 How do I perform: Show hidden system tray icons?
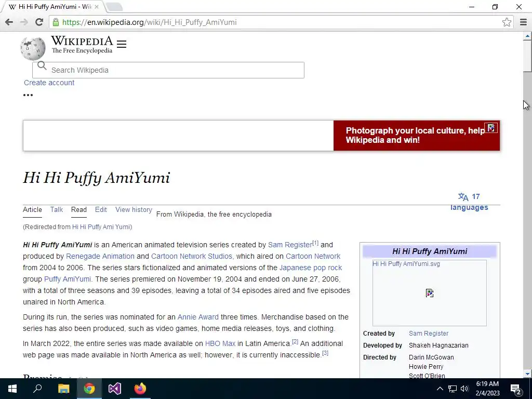(440, 389)
